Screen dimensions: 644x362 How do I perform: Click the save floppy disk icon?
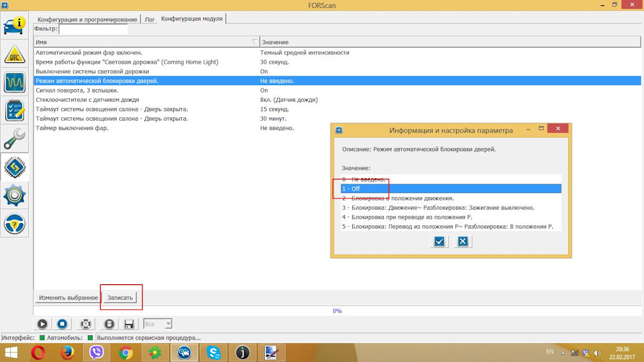pos(129,324)
